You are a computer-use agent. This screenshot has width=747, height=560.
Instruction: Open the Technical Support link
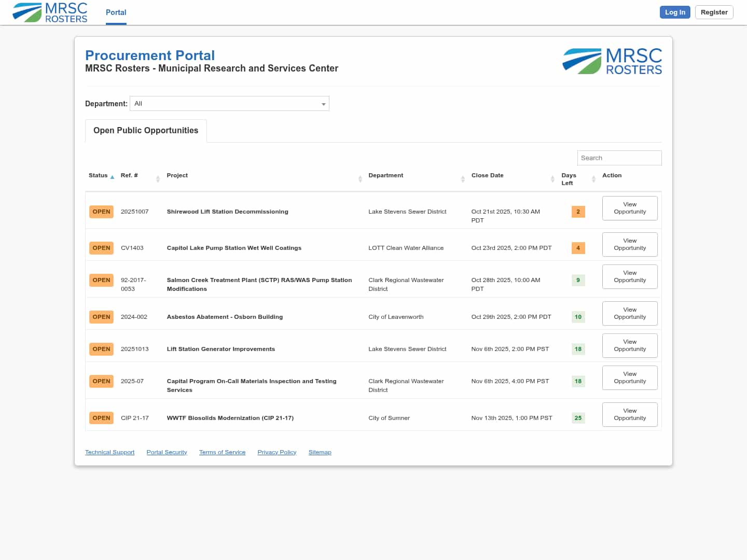point(109,452)
